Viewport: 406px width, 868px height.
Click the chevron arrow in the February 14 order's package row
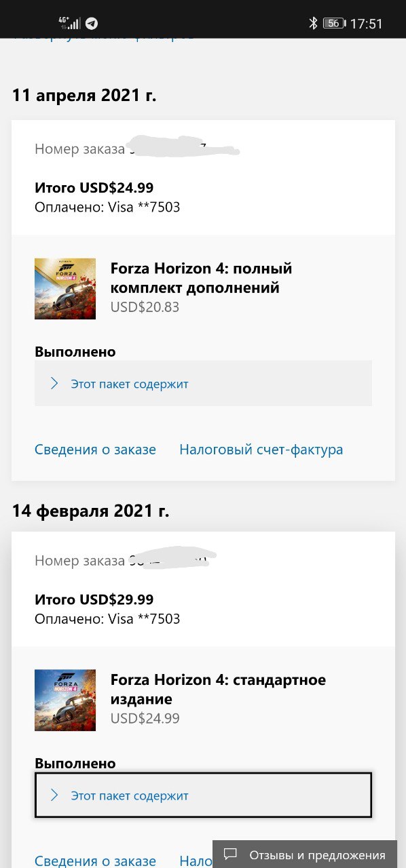click(x=54, y=795)
